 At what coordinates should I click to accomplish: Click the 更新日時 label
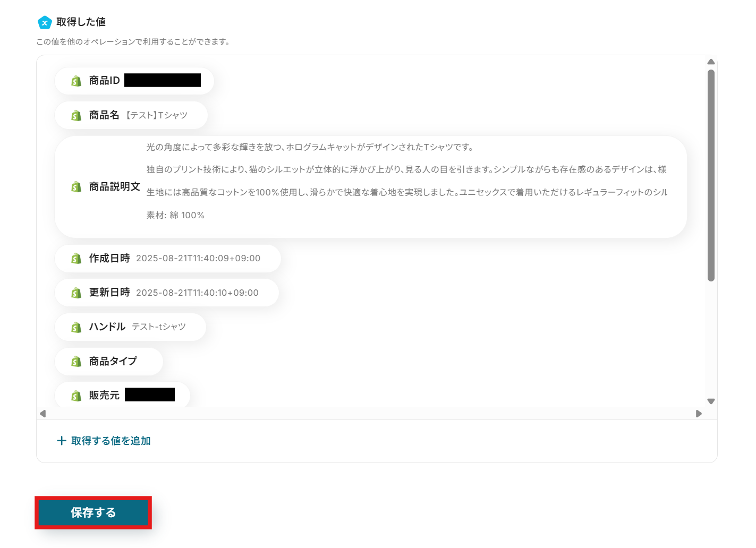tap(109, 293)
